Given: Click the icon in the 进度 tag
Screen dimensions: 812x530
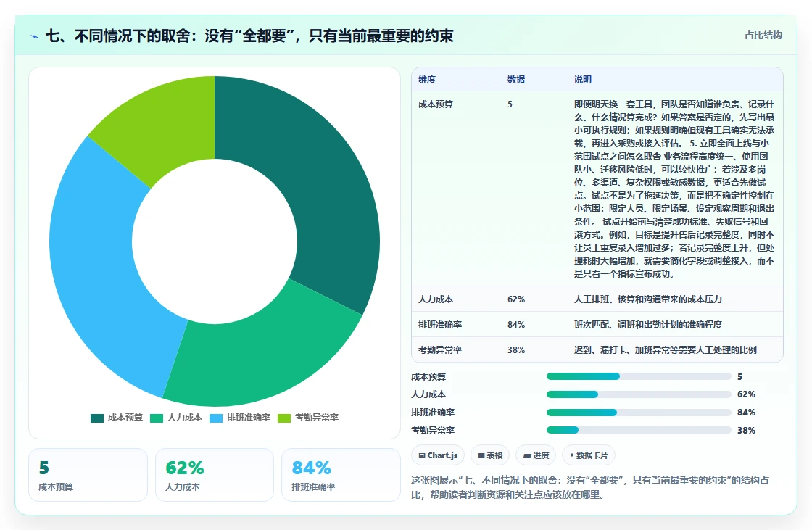Looking at the screenshot, I should coord(526,455).
